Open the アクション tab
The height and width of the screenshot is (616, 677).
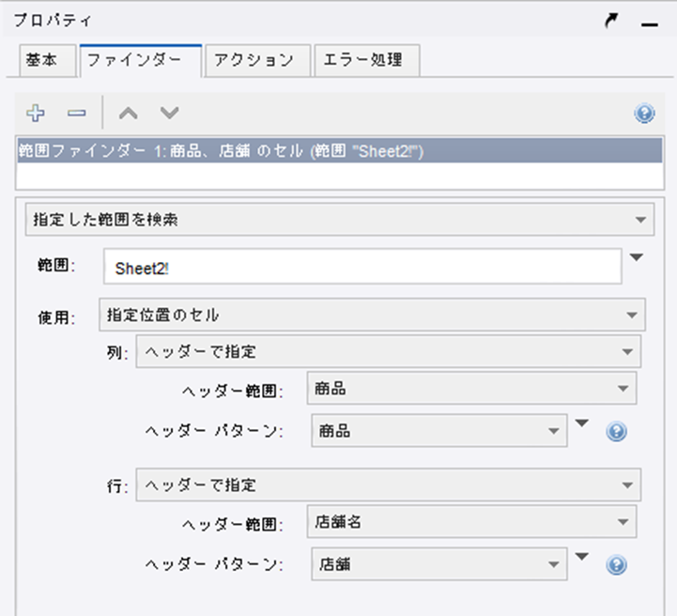258,60
